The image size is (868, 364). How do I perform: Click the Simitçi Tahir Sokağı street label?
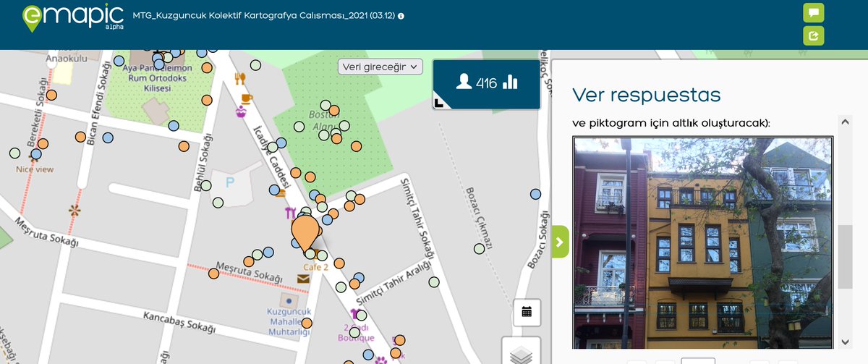(x=418, y=220)
